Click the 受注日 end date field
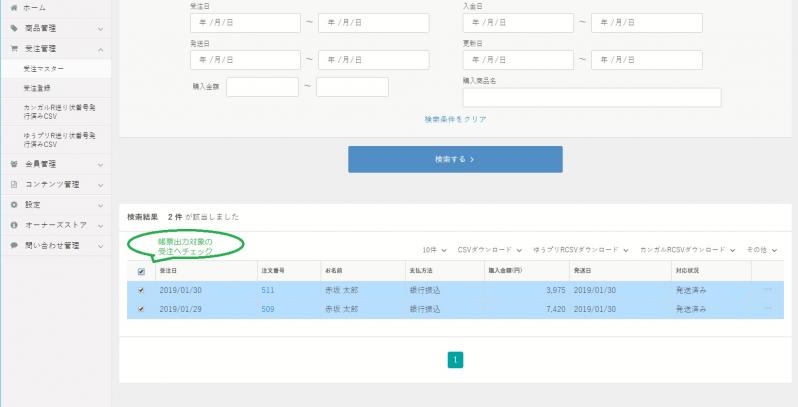Viewport: 798px width, 407px height. pyautogui.click(x=374, y=23)
